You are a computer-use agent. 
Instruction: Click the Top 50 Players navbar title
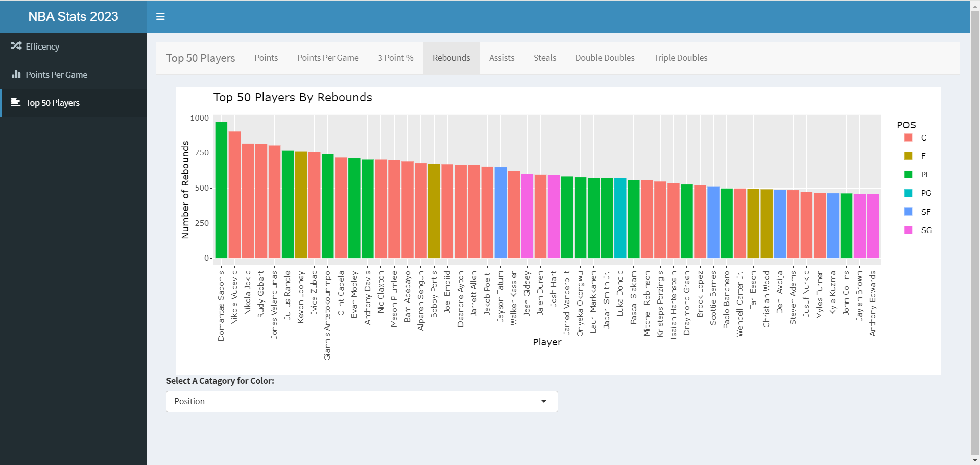pos(200,58)
